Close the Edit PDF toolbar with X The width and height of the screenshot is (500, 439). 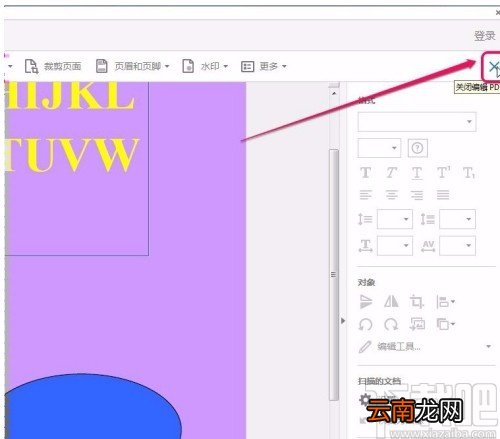(493, 67)
